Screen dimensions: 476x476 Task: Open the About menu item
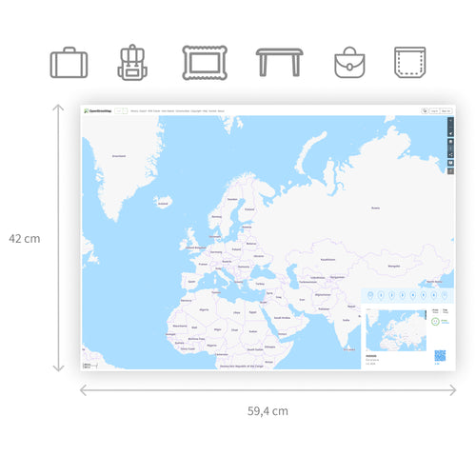(x=221, y=111)
